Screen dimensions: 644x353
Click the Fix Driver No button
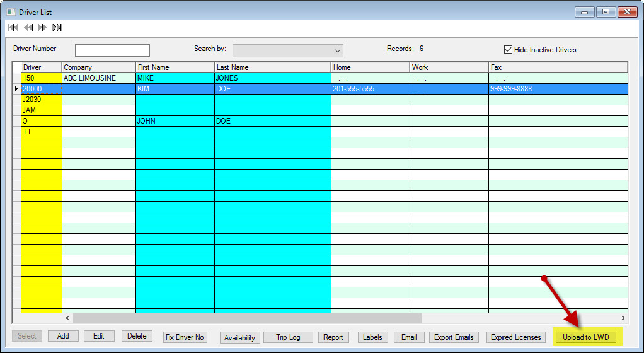(x=185, y=337)
